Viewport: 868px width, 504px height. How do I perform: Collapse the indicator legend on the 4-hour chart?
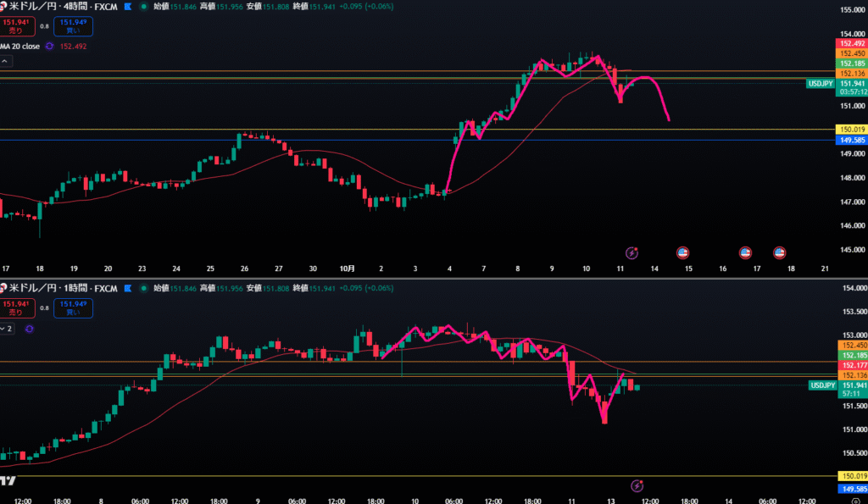click(5, 61)
